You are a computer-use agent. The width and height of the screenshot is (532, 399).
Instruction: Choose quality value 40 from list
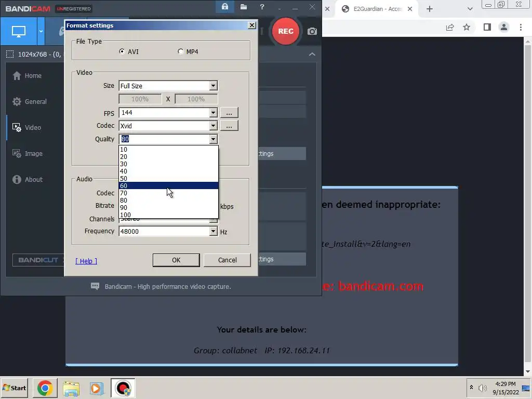point(168,171)
